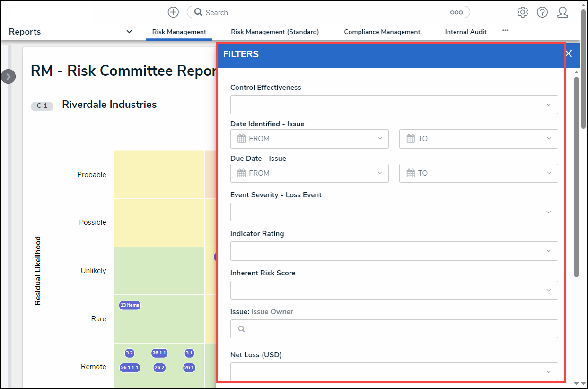Image resolution: width=588 pixels, height=389 pixels.
Task: Click the 26.1.1.1 risk badge
Action: 129,368
